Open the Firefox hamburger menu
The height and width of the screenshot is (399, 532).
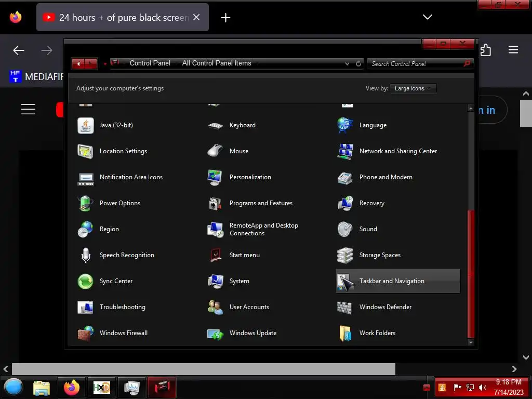pos(513,50)
